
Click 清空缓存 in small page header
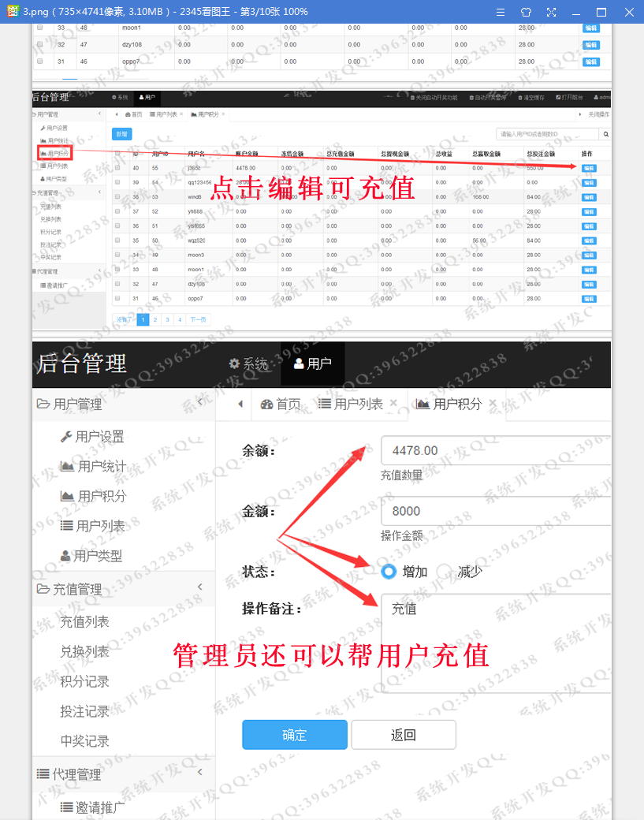(531, 98)
